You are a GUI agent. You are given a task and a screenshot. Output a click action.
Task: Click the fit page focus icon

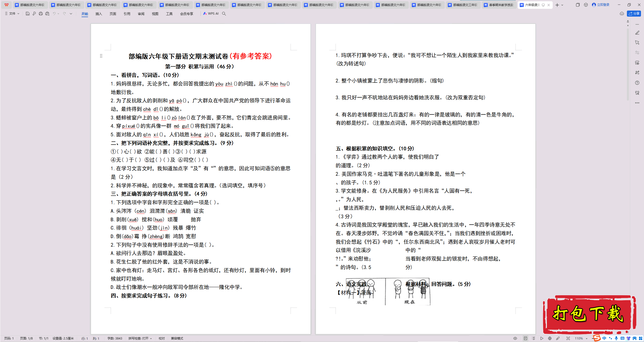pos(568,338)
